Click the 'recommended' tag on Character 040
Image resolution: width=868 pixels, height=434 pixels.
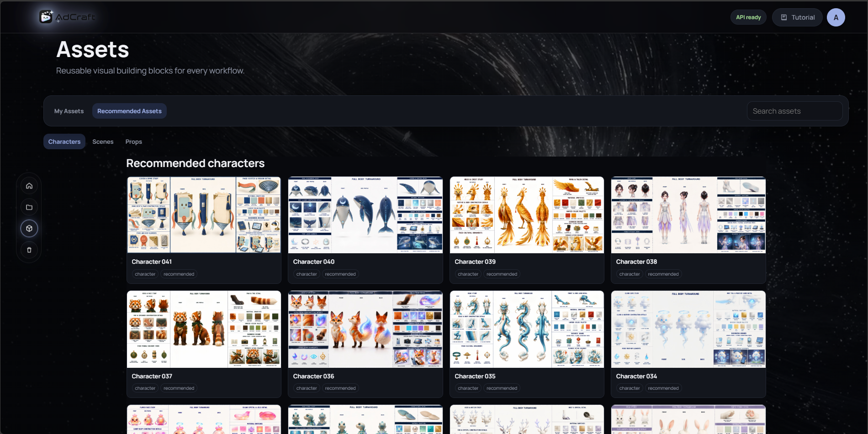tap(340, 274)
